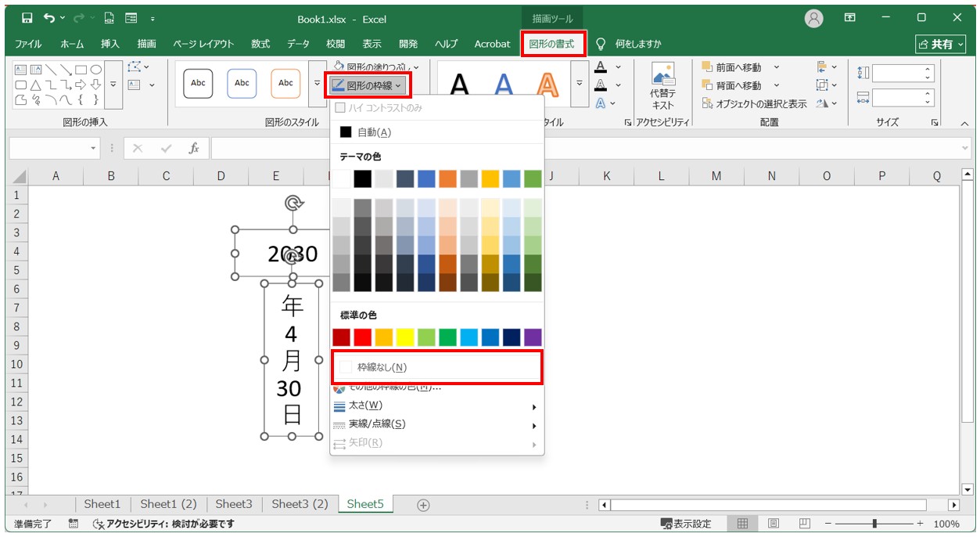Pick the purple standard color swatch
The width and height of the screenshot is (980, 537).
point(533,337)
